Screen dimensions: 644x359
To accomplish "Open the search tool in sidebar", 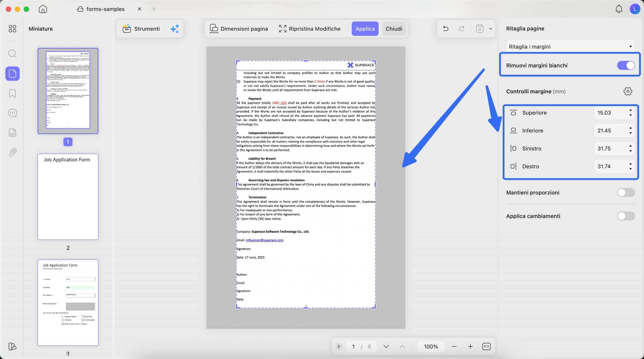I will [x=12, y=54].
